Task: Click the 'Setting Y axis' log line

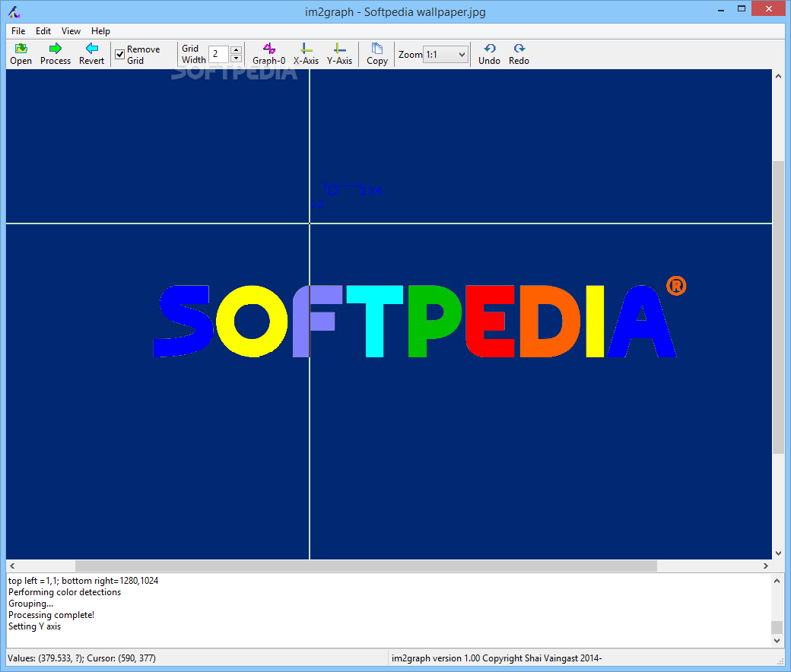Action: (x=34, y=626)
